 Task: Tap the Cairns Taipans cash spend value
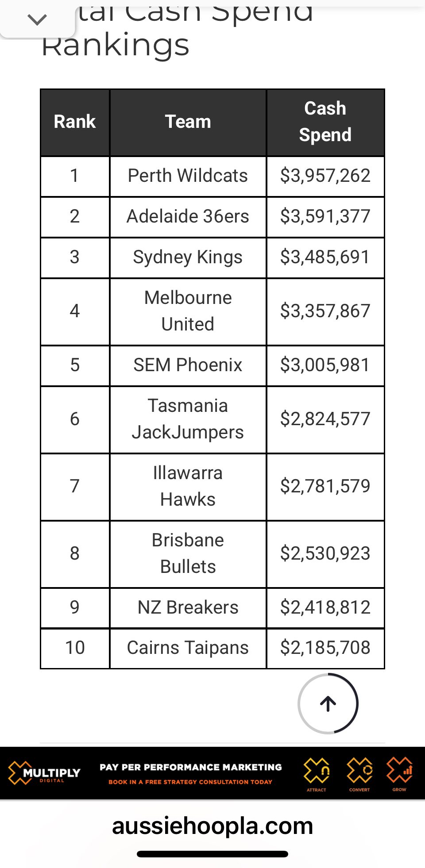pos(325,648)
